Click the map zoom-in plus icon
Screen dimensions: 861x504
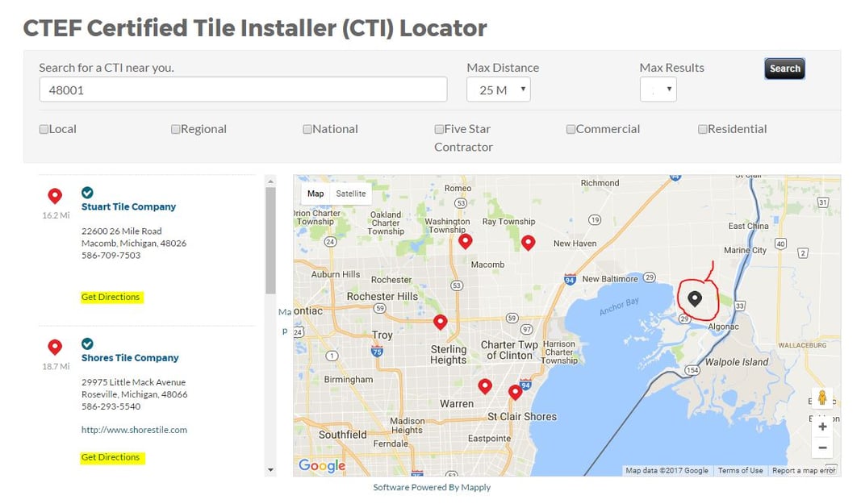(822, 427)
